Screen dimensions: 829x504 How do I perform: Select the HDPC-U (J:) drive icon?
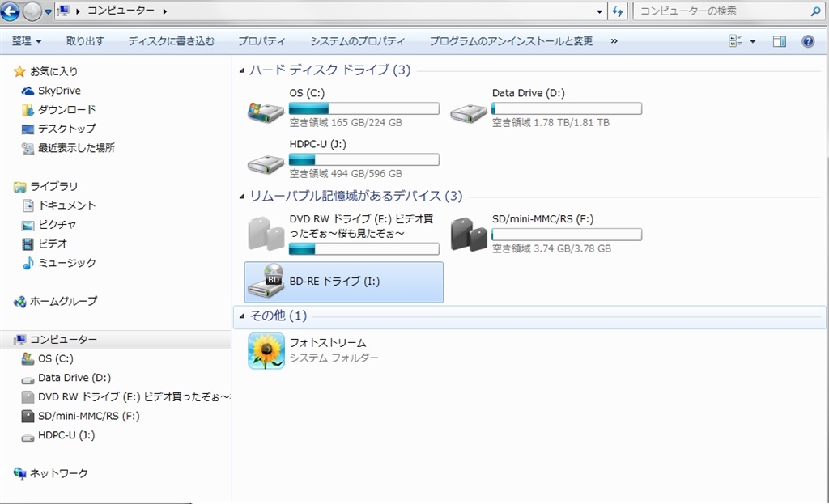coord(266,163)
